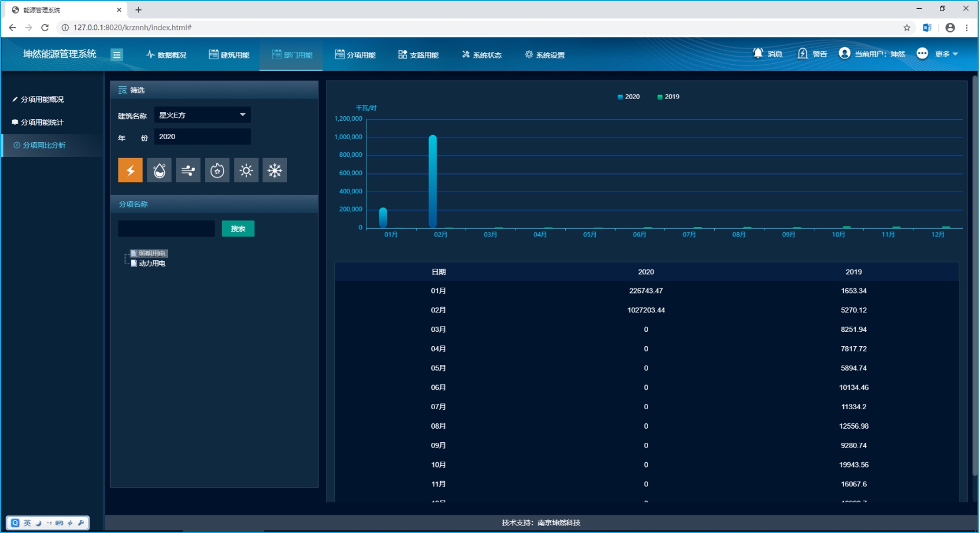
Task: Toggle the 2019 series in chart legend
Action: pos(668,97)
